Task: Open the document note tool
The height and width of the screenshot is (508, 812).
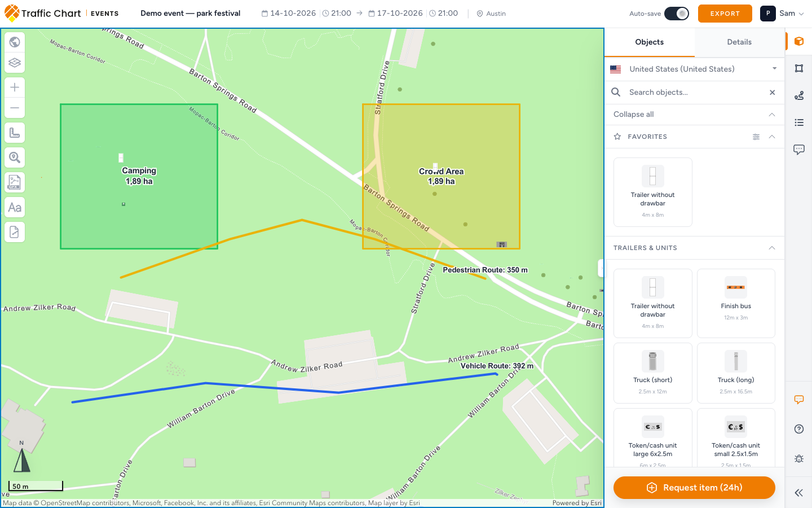Action: 15,232
